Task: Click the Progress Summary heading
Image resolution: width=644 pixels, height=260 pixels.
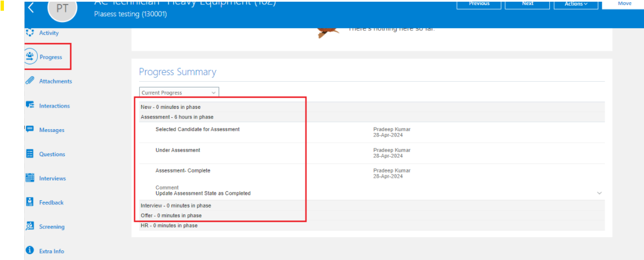Action: pyautogui.click(x=177, y=72)
